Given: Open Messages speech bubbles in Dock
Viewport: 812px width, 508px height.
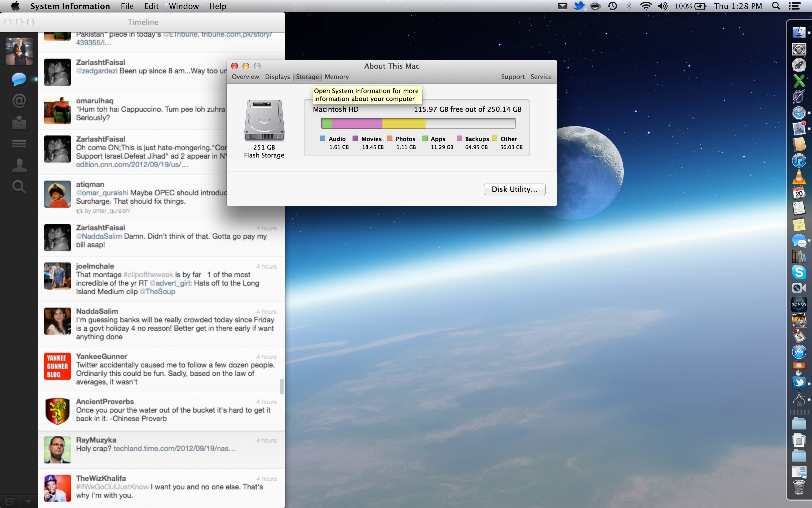Looking at the screenshot, I should 798,240.
